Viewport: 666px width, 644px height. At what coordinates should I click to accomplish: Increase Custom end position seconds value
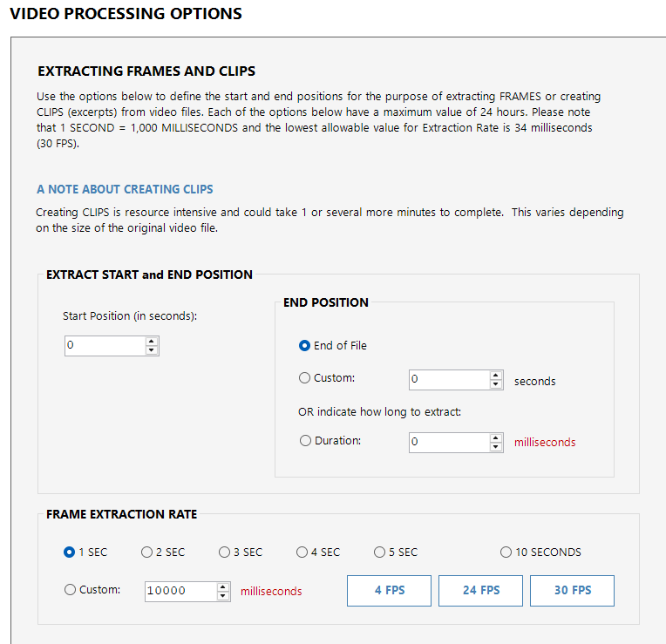click(496, 375)
